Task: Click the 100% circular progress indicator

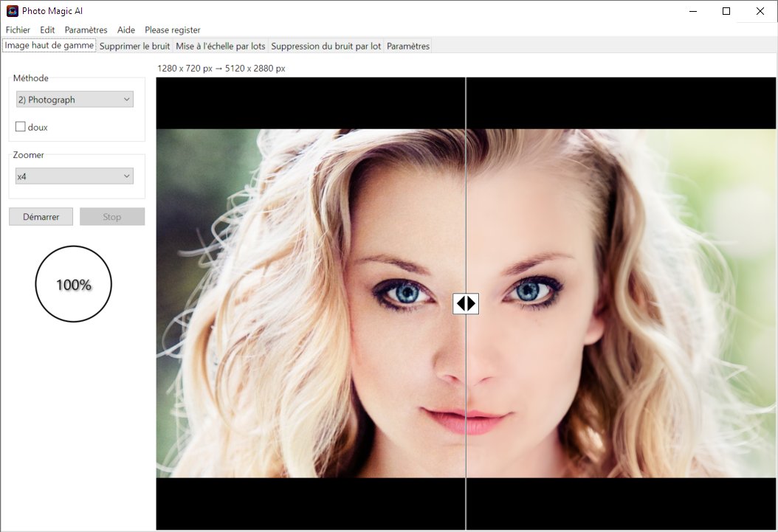Action: point(73,283)
